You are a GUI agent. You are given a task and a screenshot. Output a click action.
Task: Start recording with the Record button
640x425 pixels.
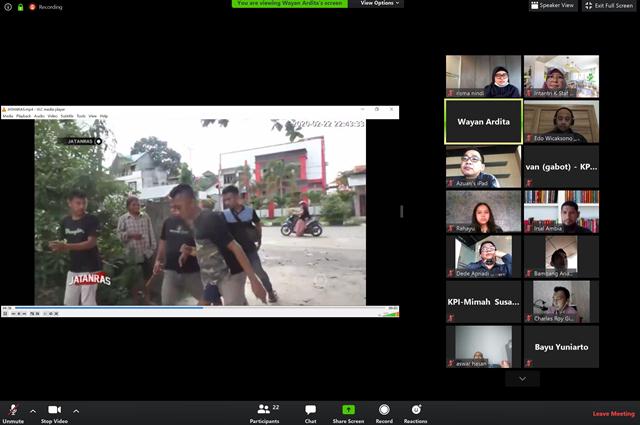coord(384,410)
